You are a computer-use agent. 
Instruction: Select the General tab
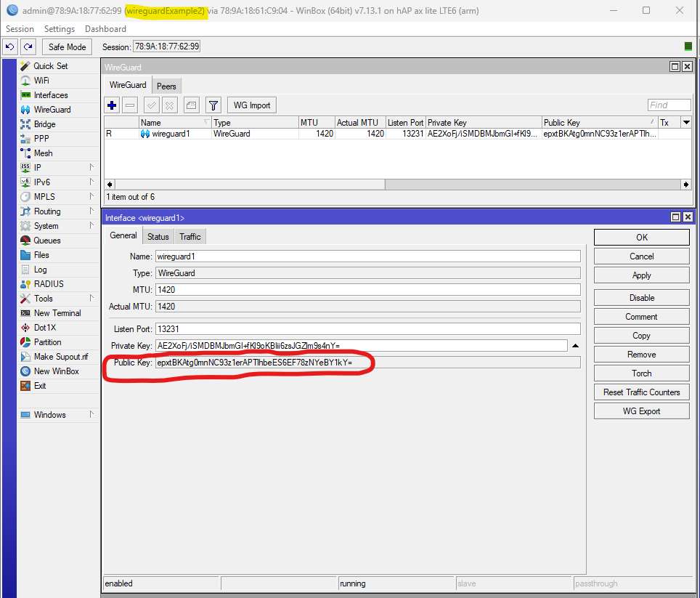click(x=123, y=235)
